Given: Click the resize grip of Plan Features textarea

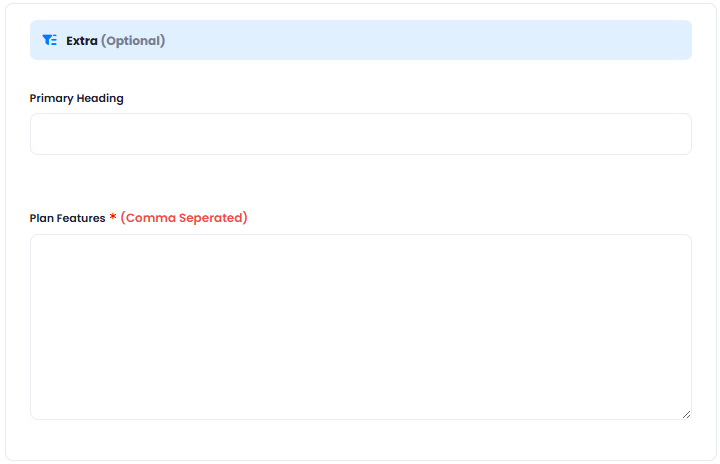Looking at the screenshot, I should pos(686,414).
